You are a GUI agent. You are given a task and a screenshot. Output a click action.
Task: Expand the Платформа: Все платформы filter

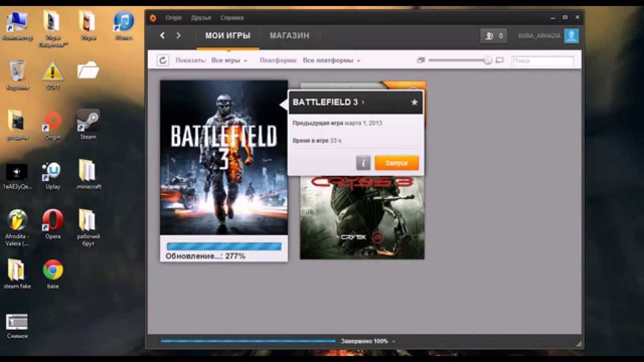[x=332, y=60]
